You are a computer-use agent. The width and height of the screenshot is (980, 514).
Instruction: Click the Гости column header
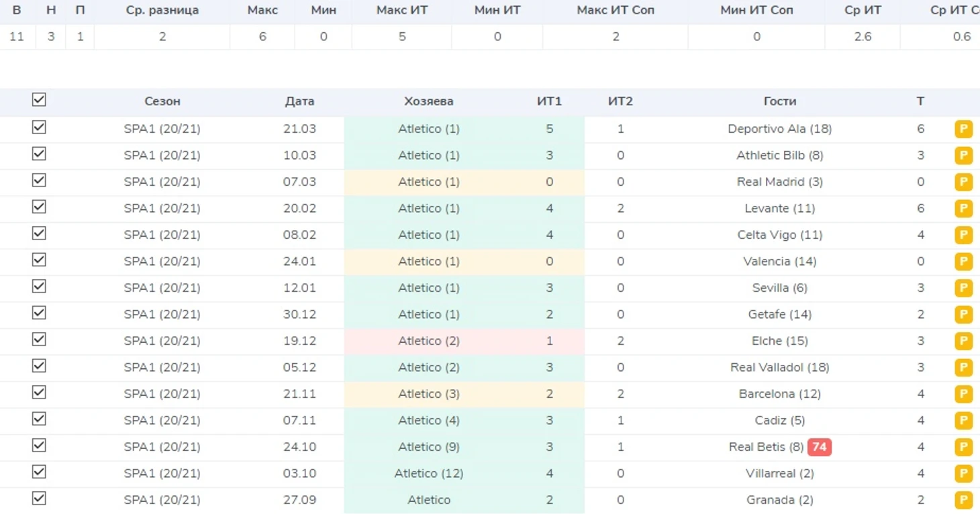[x=780, y=101]
